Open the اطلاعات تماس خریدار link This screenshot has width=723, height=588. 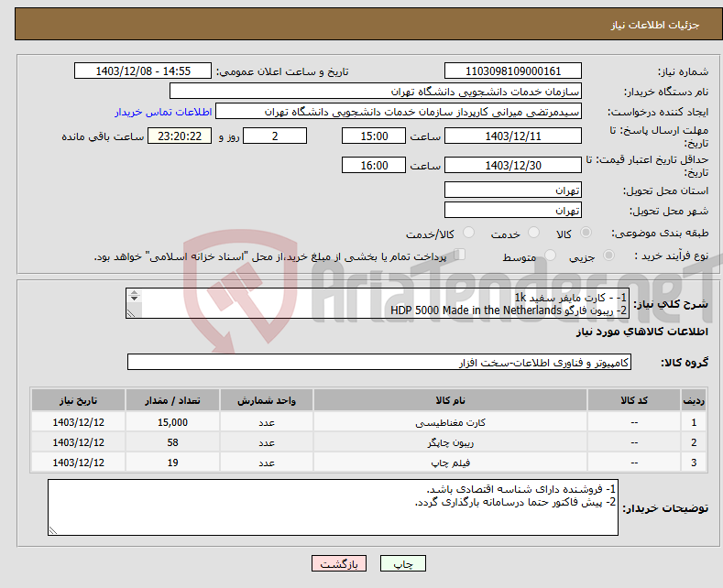tap(163, 112)
